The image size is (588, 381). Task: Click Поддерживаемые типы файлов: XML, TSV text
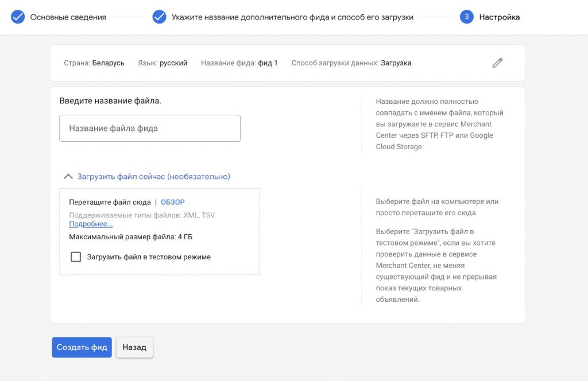coord(142,215)
